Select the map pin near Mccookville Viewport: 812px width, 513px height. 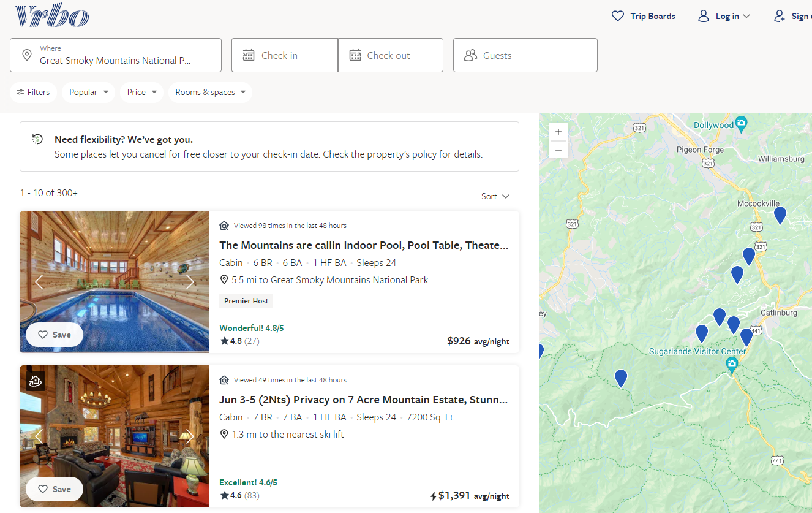pyautogui.click(x=780, y=215)
